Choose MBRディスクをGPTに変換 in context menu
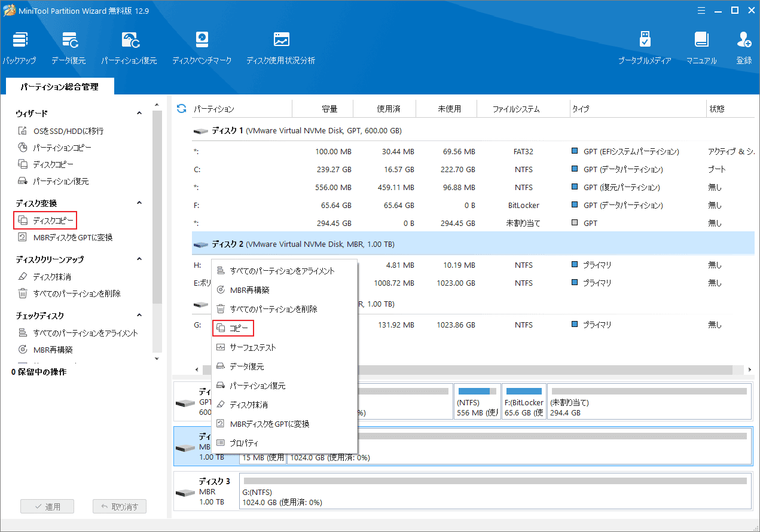Image resolution: width=760 pixels, height=532 pixels. click(284, 424)
